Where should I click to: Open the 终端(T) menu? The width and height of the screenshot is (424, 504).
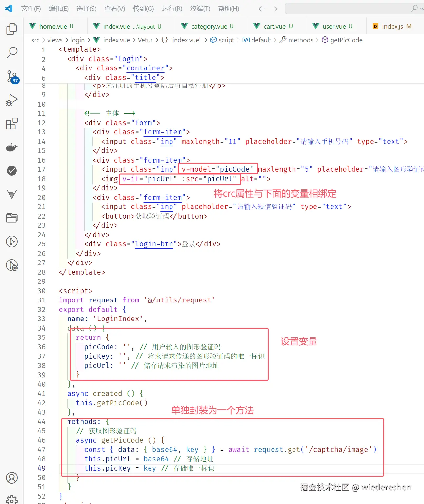(x=200, y=9)
